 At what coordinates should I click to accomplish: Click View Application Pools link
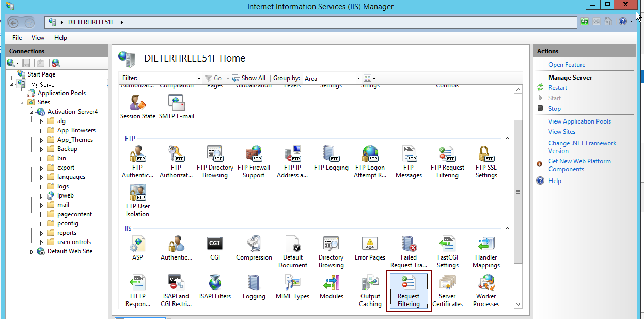[x=579, y=121]
